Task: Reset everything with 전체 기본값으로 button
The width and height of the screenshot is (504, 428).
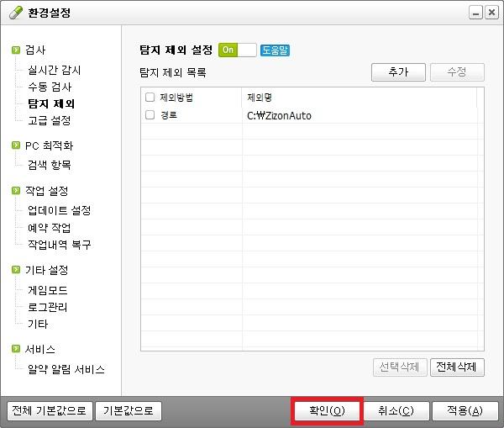Action: 48,411
